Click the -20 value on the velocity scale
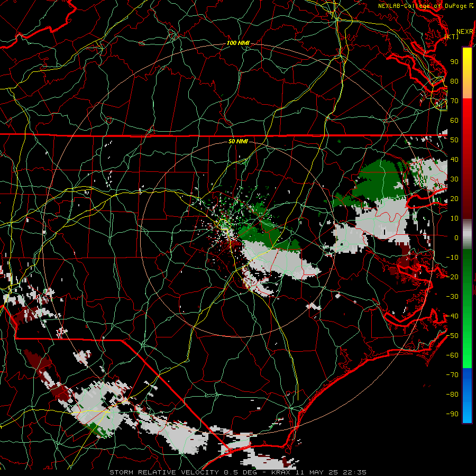The height and width of the screenshot is (476, 476). [x=452, y=277]
